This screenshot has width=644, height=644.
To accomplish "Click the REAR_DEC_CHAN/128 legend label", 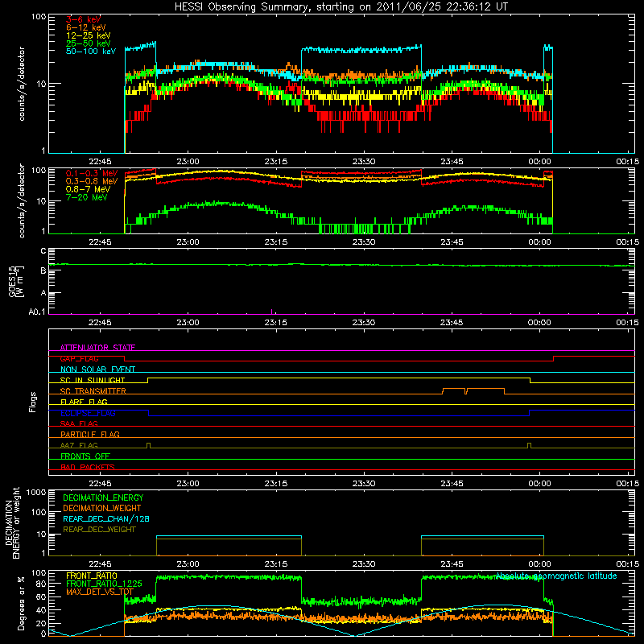I will pyautogui.click(x=106, y=518).
